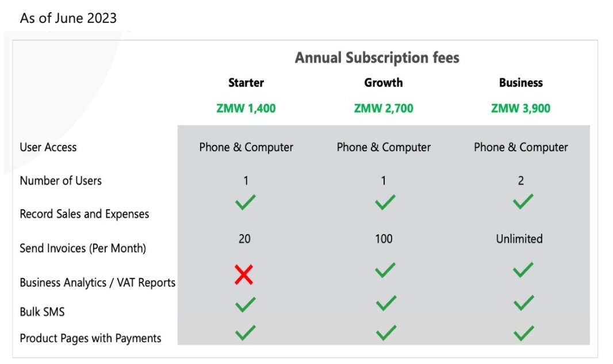Click Starter's Bulk SMS checkmark
613x364 pixels.
point(246,305)
